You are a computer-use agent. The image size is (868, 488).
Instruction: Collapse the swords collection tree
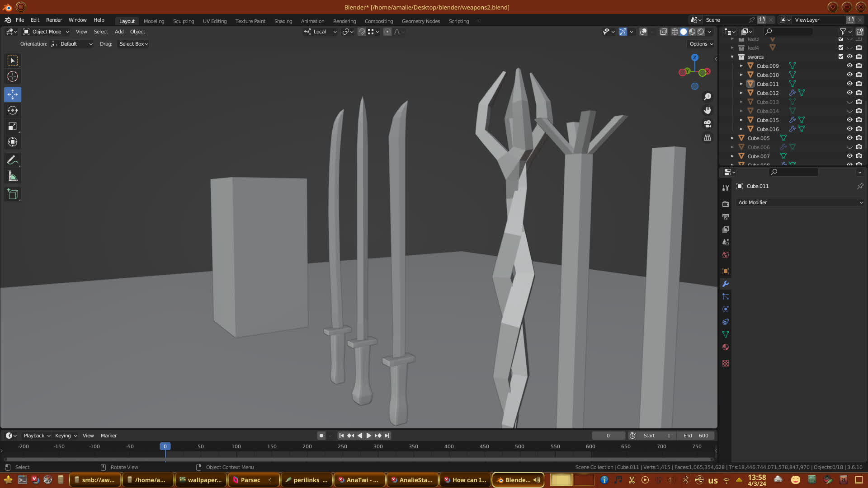point(732,57)
